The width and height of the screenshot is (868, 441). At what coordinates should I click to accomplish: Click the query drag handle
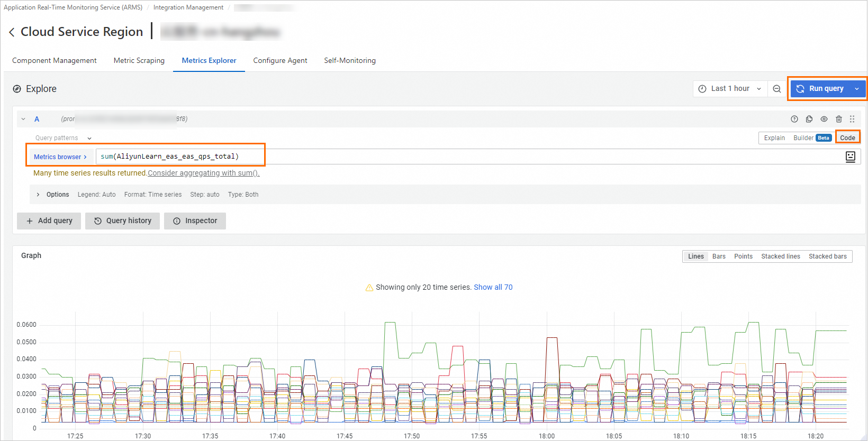click(852, 119)
